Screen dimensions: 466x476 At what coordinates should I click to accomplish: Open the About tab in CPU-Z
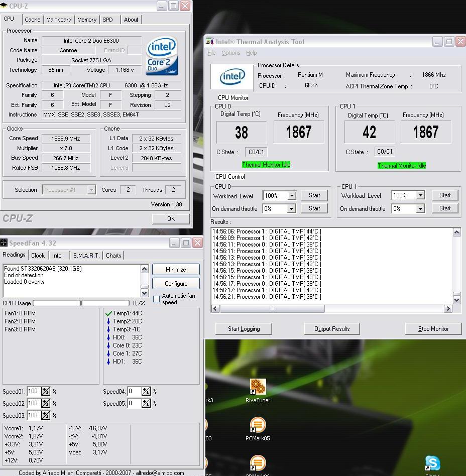[131, 20]
